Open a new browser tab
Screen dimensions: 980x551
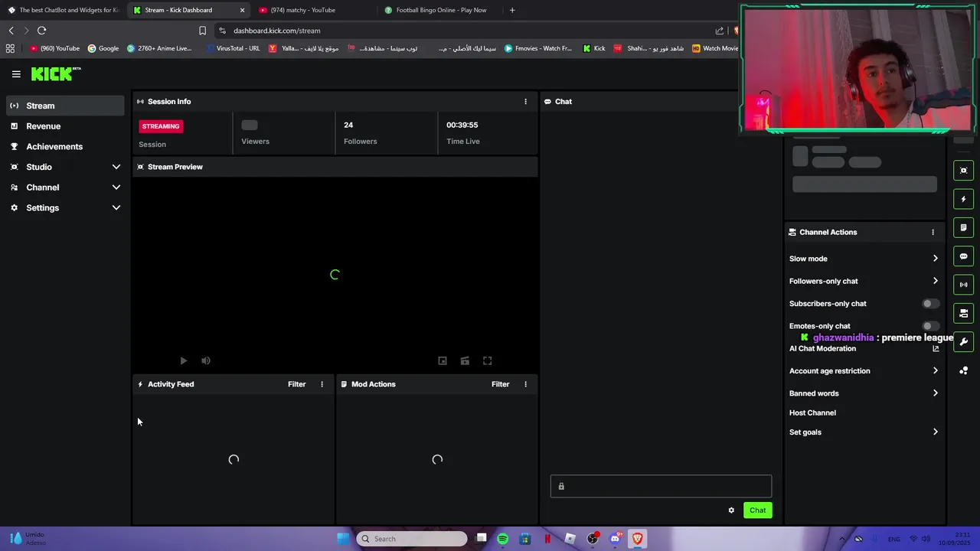512,10
